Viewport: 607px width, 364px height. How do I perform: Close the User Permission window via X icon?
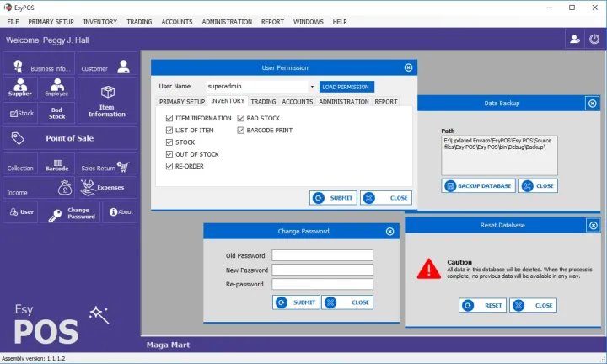tap(408, 67)
